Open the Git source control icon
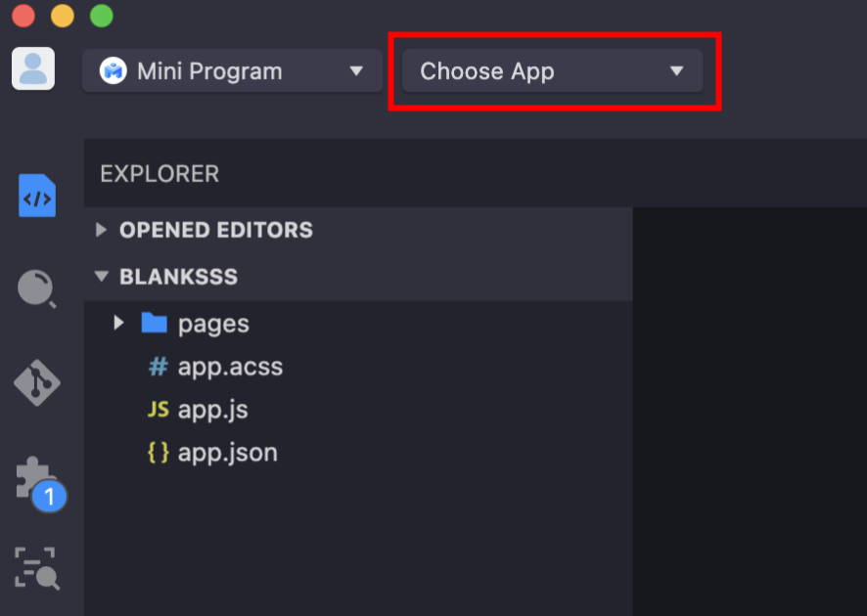This screenshot has height=616, width=867. pyautogui.click(x=37, y=383)
